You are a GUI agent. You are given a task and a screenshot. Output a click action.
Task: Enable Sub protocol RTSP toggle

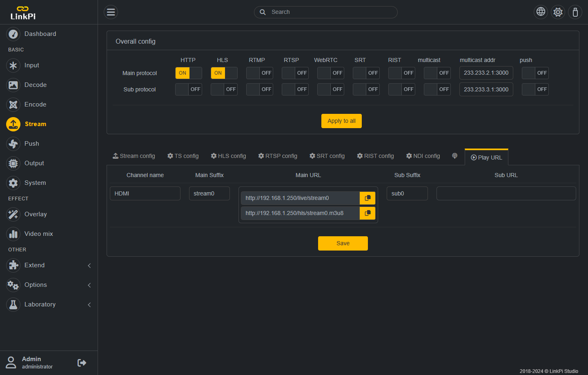point(295,89)
